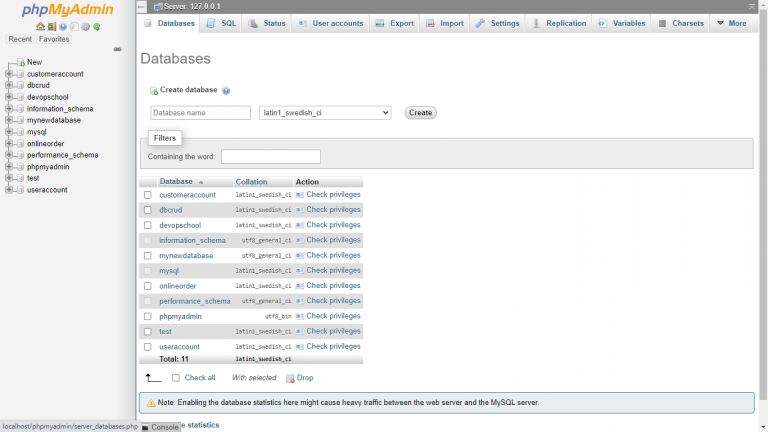The image size is (768, 432).
Task: Tick the useraccount checkbox
Action: [x=147, y=347]
